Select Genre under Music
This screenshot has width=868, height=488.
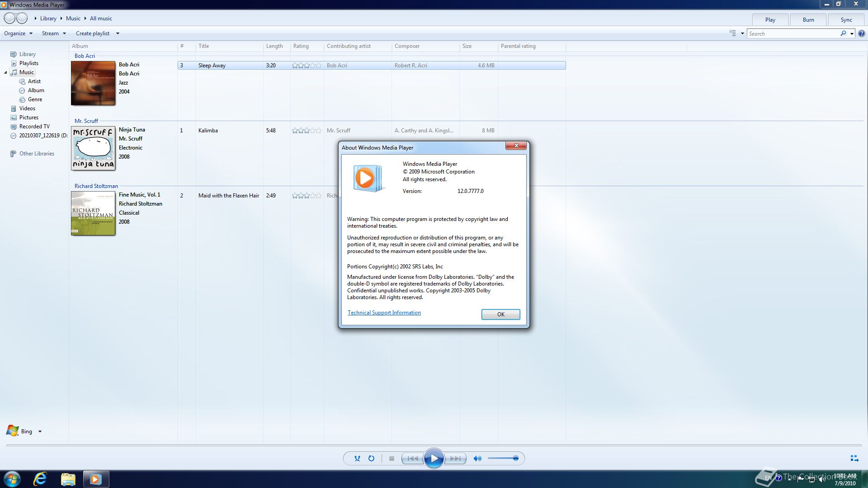click(x=35, y=99)
